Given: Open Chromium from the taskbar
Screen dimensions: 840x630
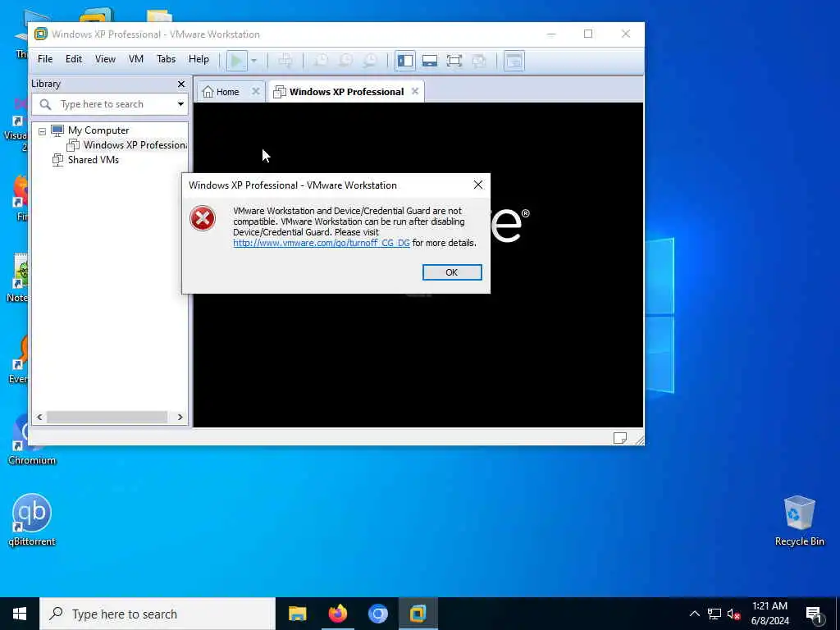Looking at the screenshot, I should point(377,614).
